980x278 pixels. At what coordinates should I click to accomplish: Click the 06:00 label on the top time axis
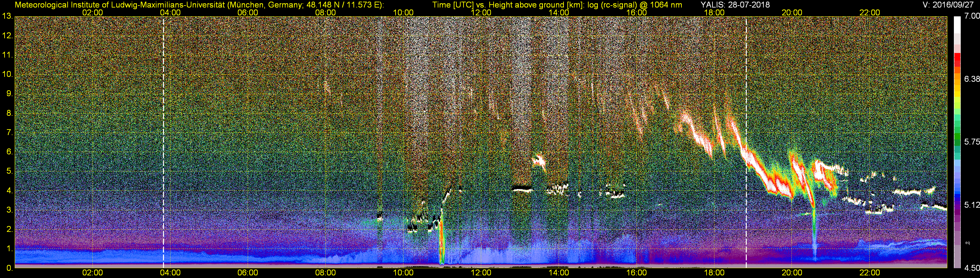click(x=248, y=12)
